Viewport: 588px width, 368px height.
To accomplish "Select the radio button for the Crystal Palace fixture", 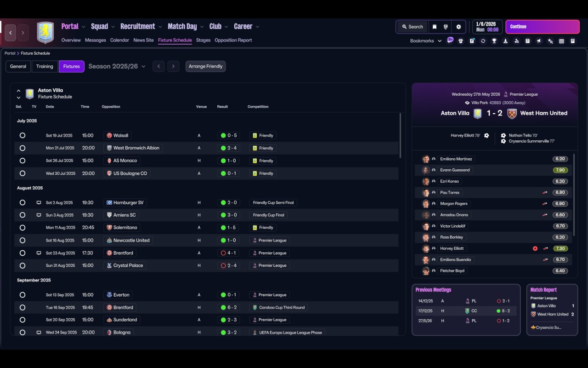I will (23, 265).
